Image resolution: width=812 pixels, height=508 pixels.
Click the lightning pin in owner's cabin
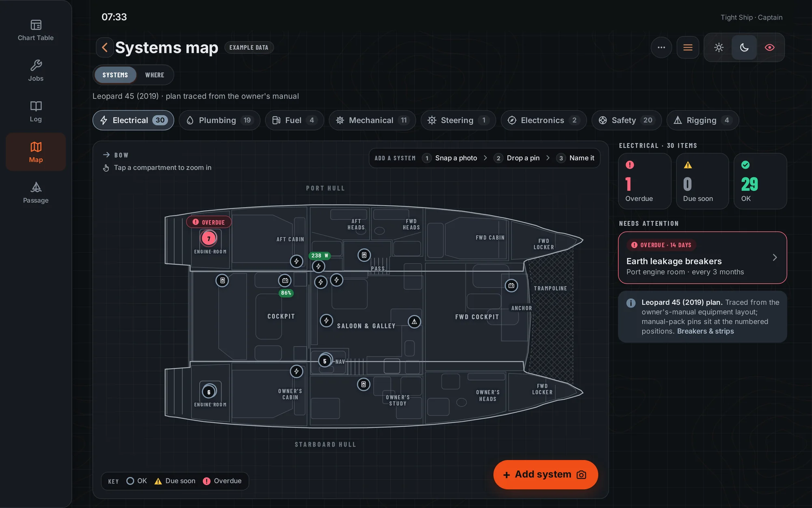296,371
